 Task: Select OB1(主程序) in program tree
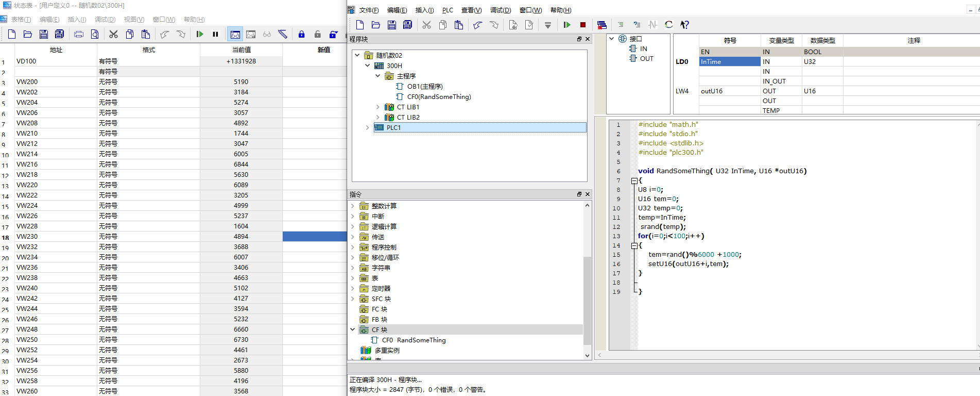coord(425,86)
